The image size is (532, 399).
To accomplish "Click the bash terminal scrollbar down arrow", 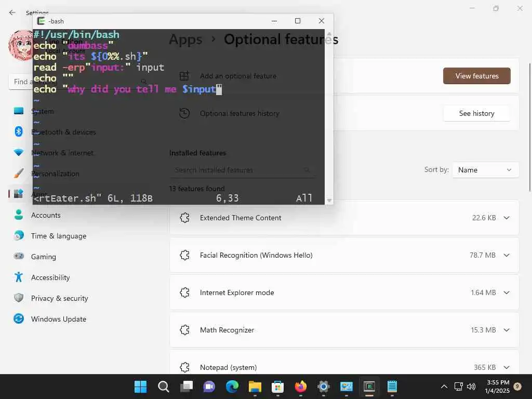I will pyautogui.click(x=329, y=201).
